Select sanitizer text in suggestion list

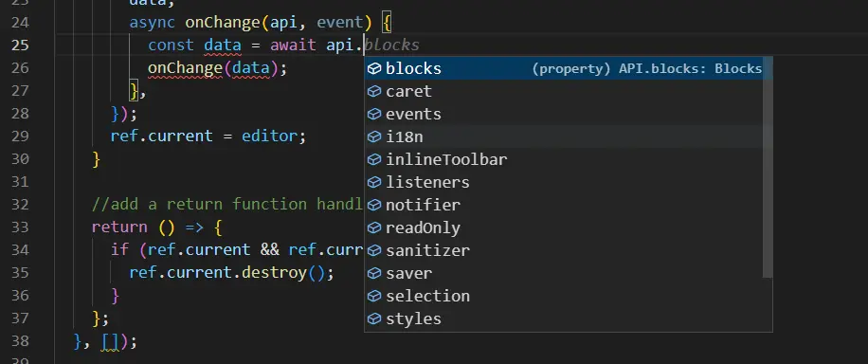tap(427, 250)
